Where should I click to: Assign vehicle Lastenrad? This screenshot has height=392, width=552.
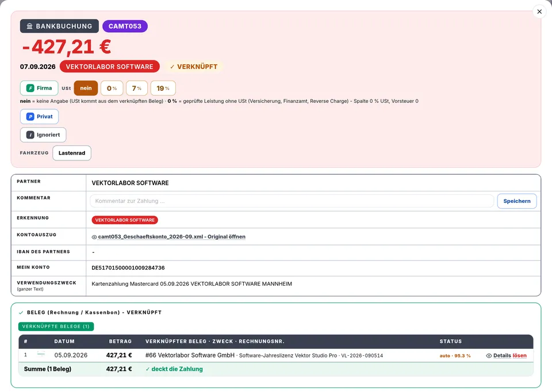tap(72, 153)
